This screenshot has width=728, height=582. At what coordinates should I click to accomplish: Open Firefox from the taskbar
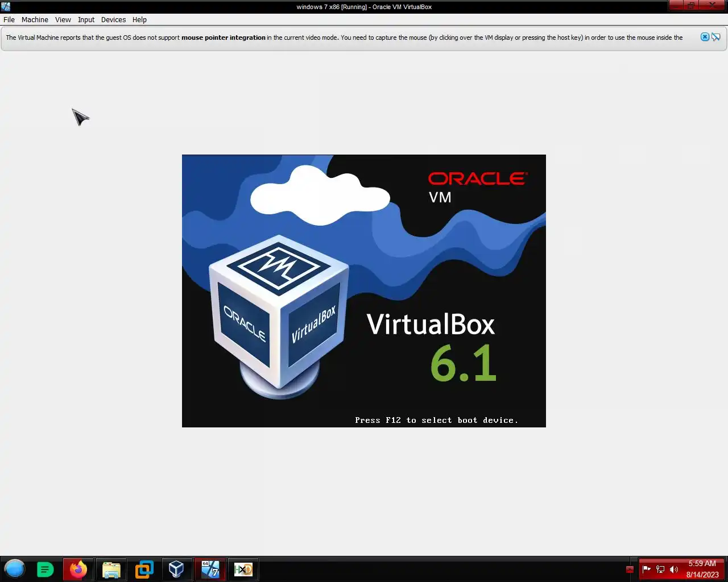click(78, 569)
